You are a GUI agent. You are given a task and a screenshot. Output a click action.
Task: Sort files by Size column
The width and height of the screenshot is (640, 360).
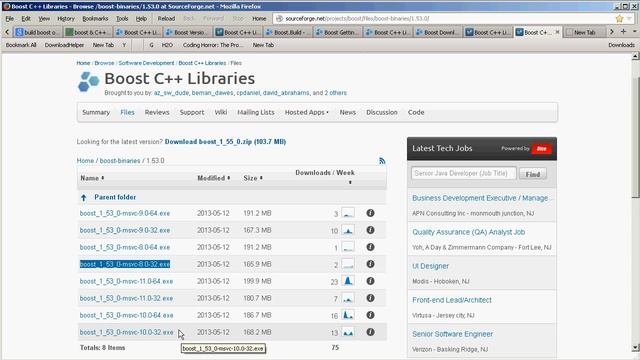(x=253, y=178)
